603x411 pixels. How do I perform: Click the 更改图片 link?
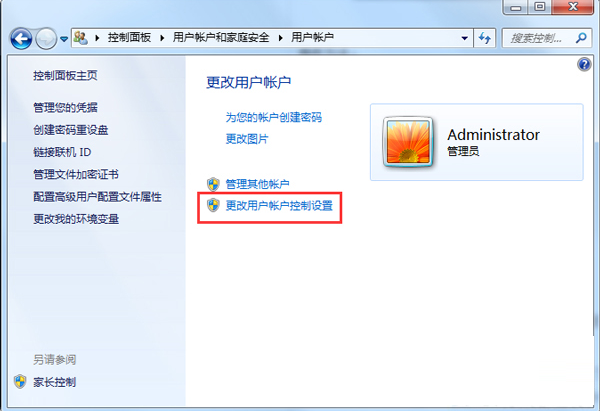(x=247, y=139)
